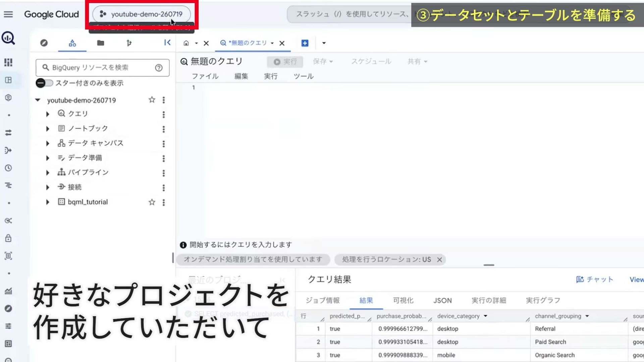Expand the パイプライン tree node
The width and height of the screenshot is (644, 362).
click(48, 173)
